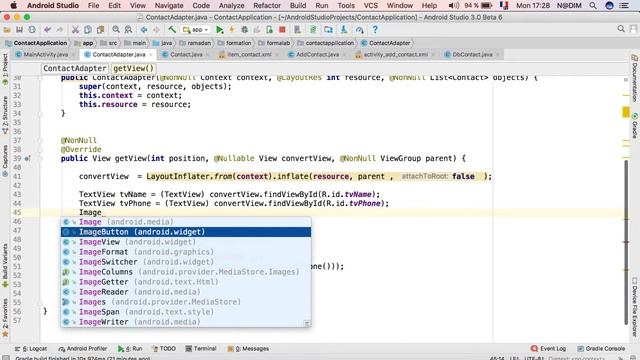Click the navigate Forward arrow

click(x=156, y=30)
